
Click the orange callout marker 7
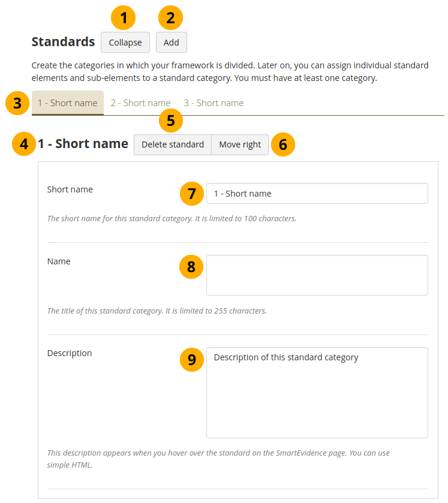coord(192,194)
